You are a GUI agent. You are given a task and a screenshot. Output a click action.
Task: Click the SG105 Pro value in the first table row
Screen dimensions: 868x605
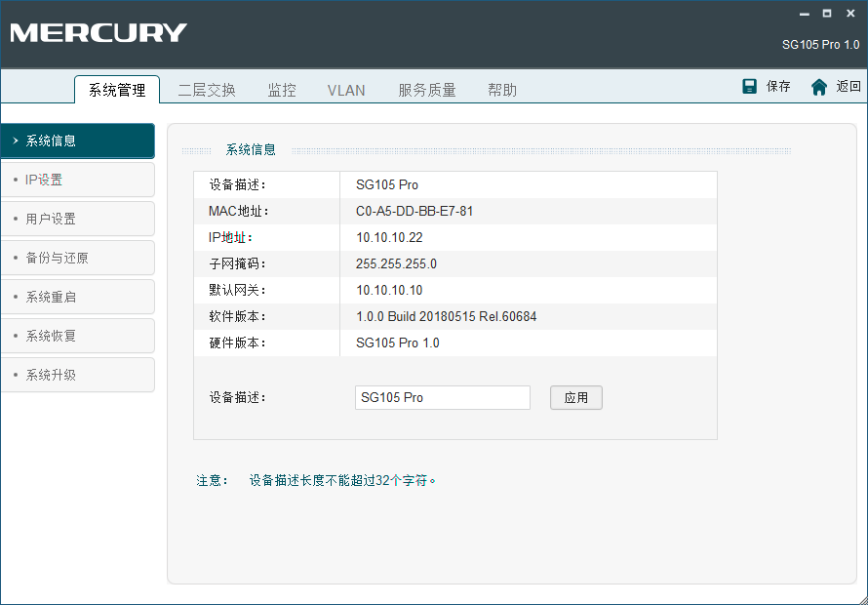387,185
